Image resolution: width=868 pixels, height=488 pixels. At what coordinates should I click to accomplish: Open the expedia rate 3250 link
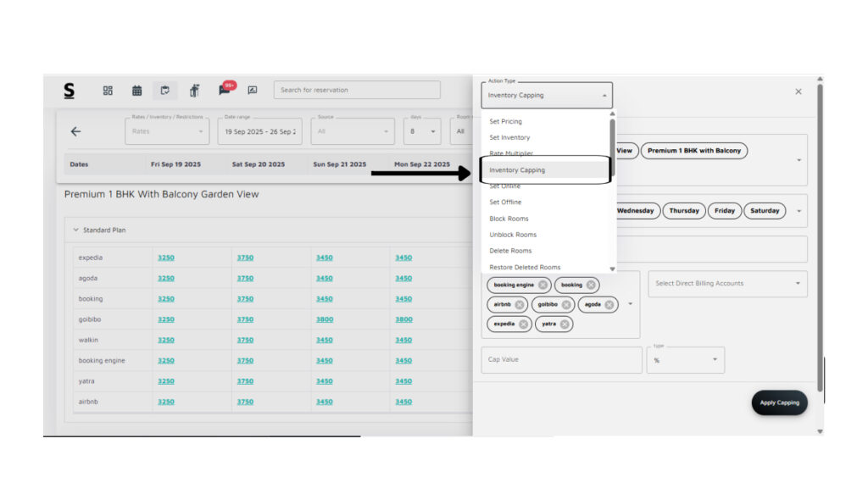[165, 258]
